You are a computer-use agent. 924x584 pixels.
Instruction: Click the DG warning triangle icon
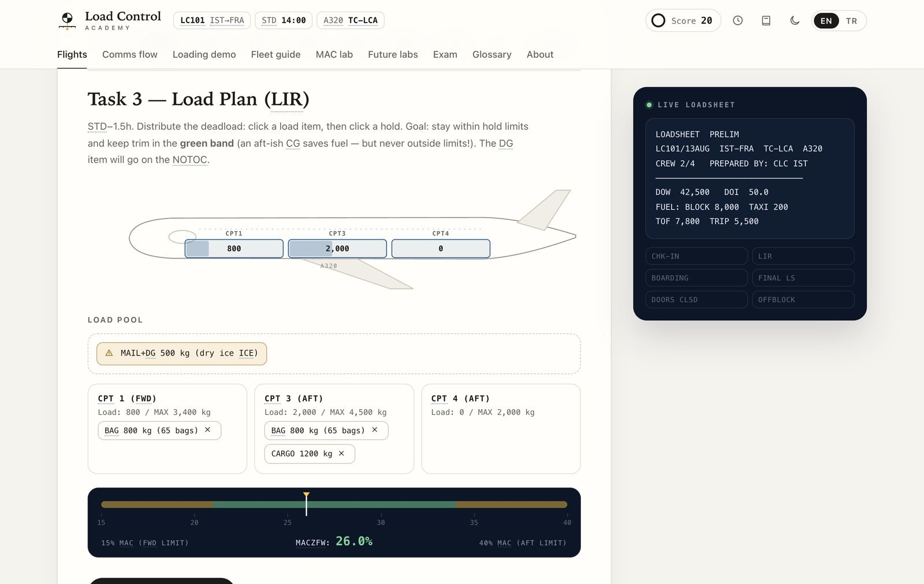pyautogui.click(x=109, y=353)
